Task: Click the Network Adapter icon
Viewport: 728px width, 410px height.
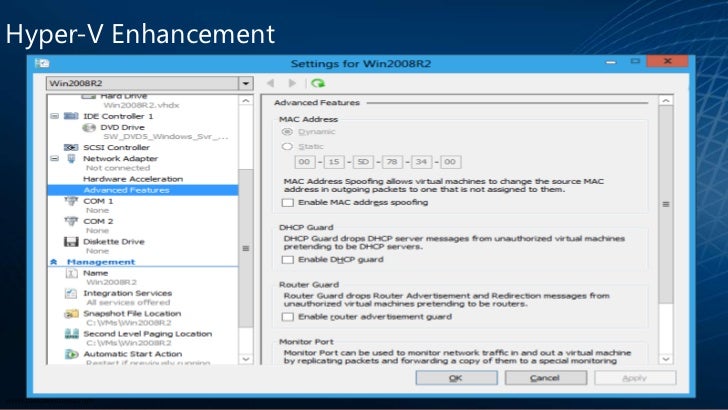Action: tap(71, 158)
